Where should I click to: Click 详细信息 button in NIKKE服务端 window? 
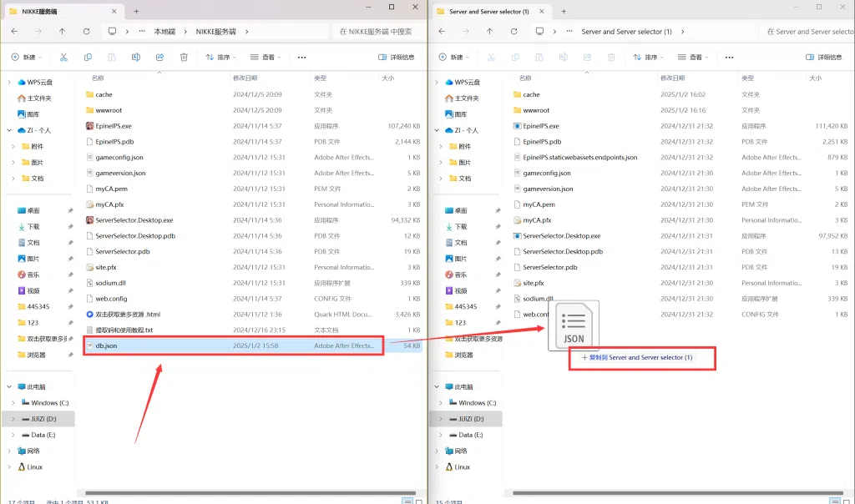click(x=397, y=58)
